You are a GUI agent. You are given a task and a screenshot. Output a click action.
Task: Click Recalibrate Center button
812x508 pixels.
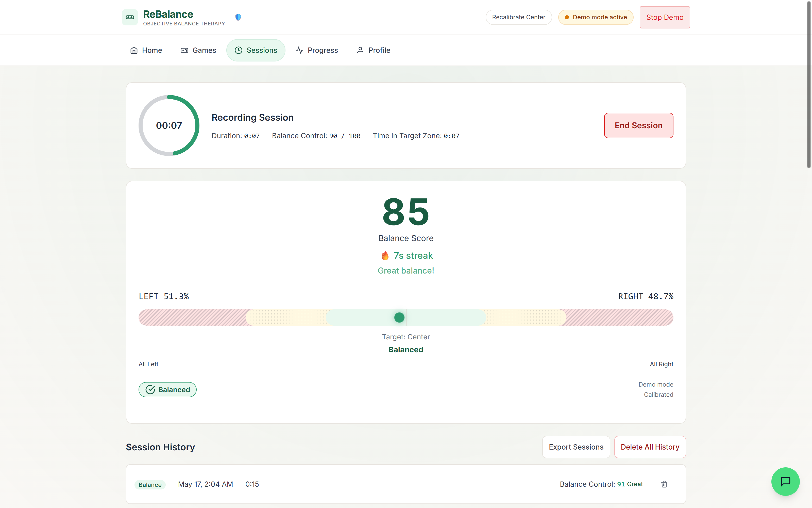click(518, 17)
